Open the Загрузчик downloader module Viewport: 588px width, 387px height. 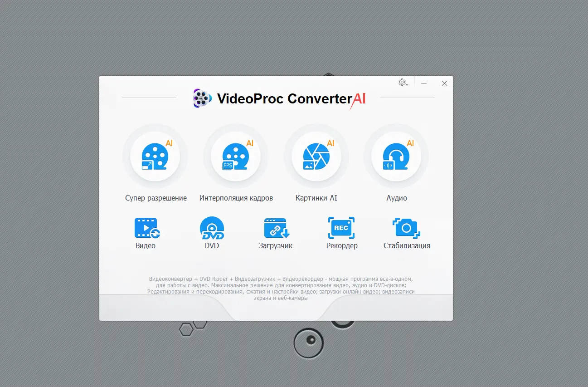coord(276,233)
